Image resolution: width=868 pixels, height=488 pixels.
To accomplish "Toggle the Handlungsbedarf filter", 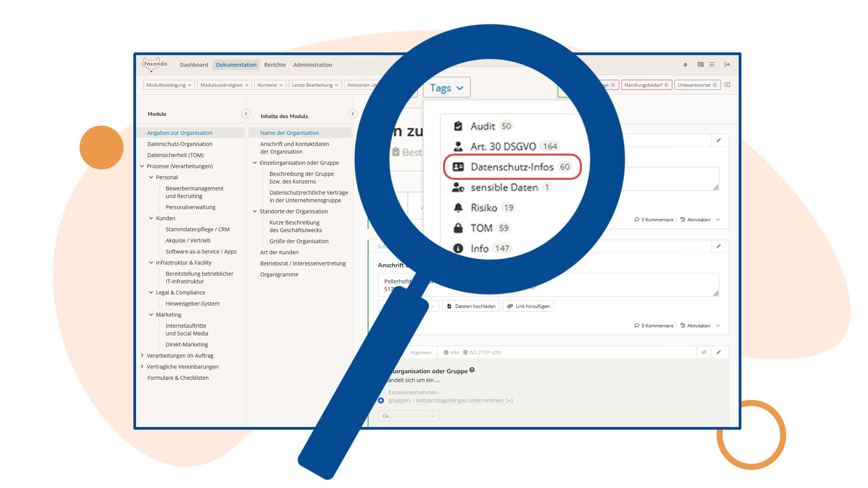I will click(x=646, y=85).
